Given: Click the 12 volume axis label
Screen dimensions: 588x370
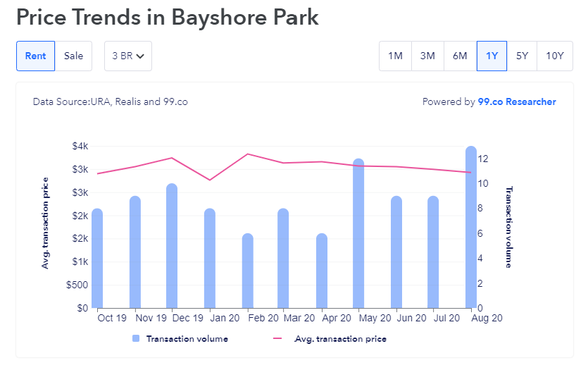Looking at the screenshot, I should pyautogui.click(x=483, y=159).
